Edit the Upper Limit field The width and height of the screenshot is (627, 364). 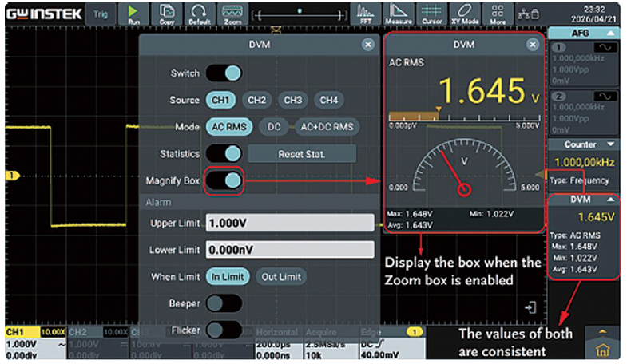pyautogui.click(x=290, y=223)
